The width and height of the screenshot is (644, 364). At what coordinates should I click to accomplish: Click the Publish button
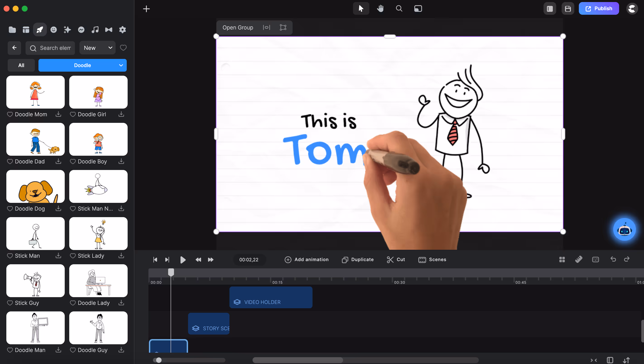point(599,9)
